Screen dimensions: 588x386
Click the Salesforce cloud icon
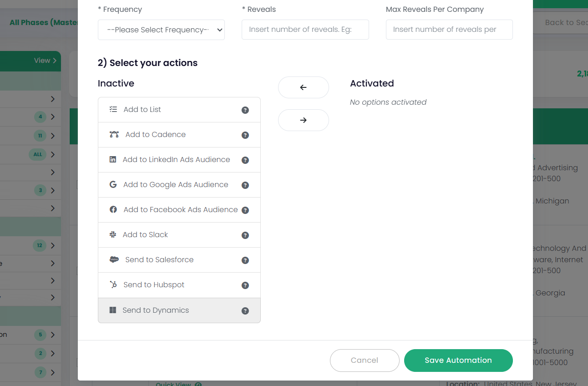pyautogui.click(x=114, y=260)
